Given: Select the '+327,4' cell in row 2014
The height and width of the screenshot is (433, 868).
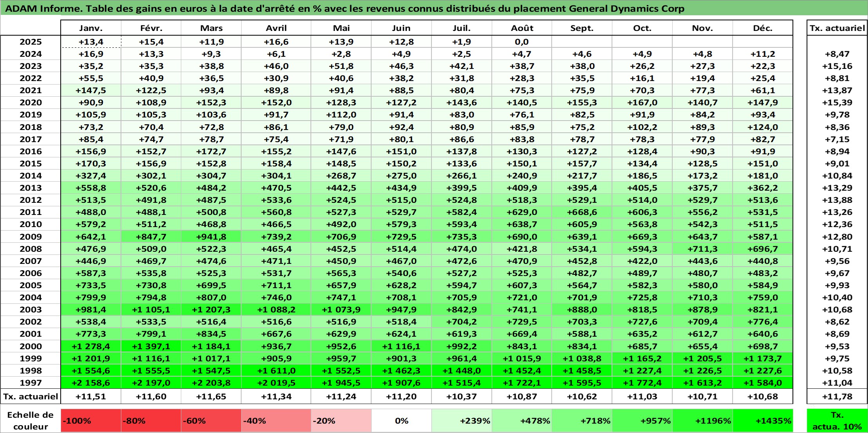Looking at the screenshot, I should pyautogui.click(x=91, y=176).
